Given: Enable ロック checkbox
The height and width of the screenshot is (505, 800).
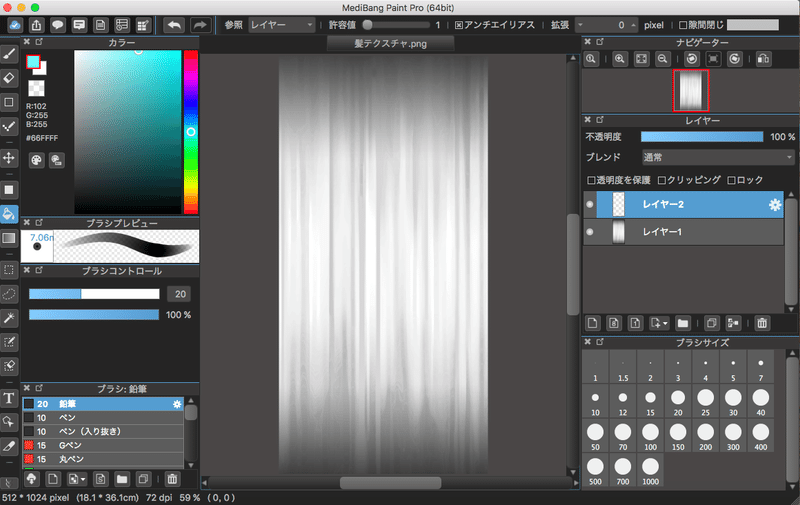Looking at the screenshot, I should (x=732, y=180).
